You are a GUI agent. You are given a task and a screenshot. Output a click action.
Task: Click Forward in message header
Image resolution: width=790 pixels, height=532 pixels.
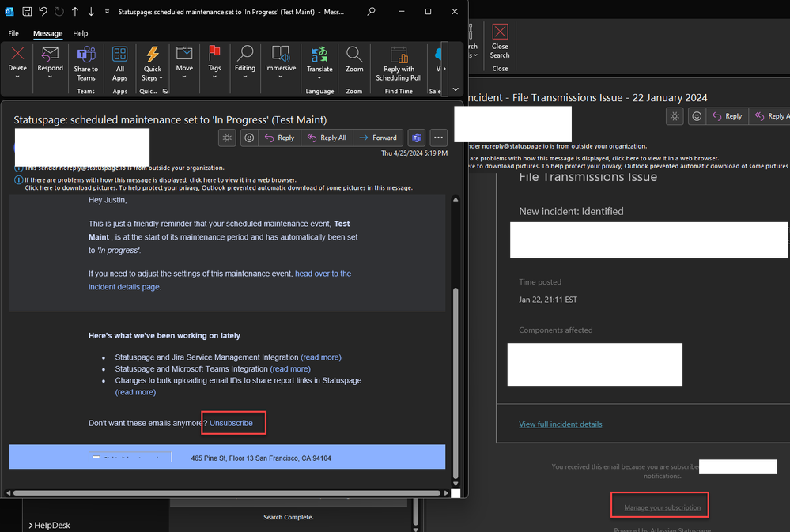pos(378,138)
